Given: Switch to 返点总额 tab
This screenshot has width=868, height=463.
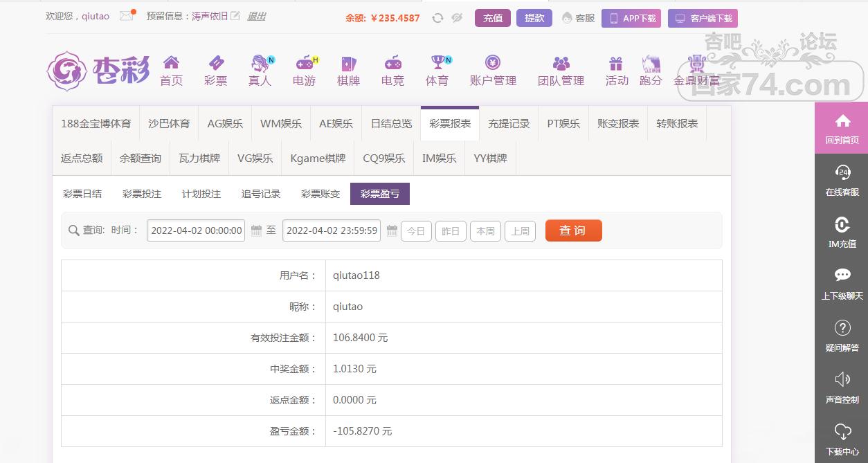Looking at the screenshot, I should [82, 158].
